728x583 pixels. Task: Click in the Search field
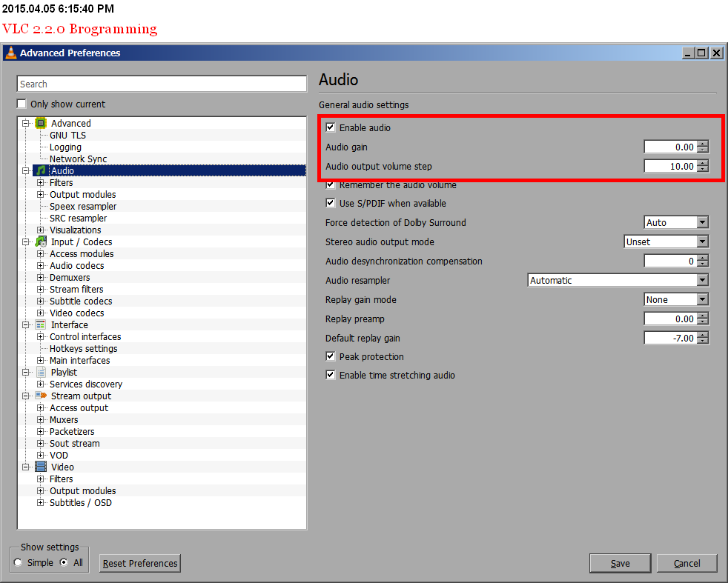tap(162, 84)
